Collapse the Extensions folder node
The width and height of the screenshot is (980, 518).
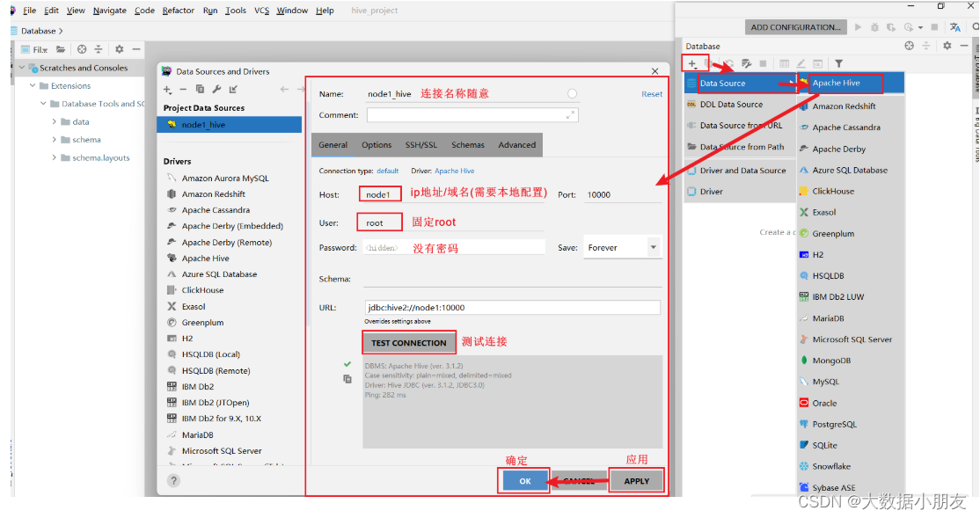(x=33, y=85)
